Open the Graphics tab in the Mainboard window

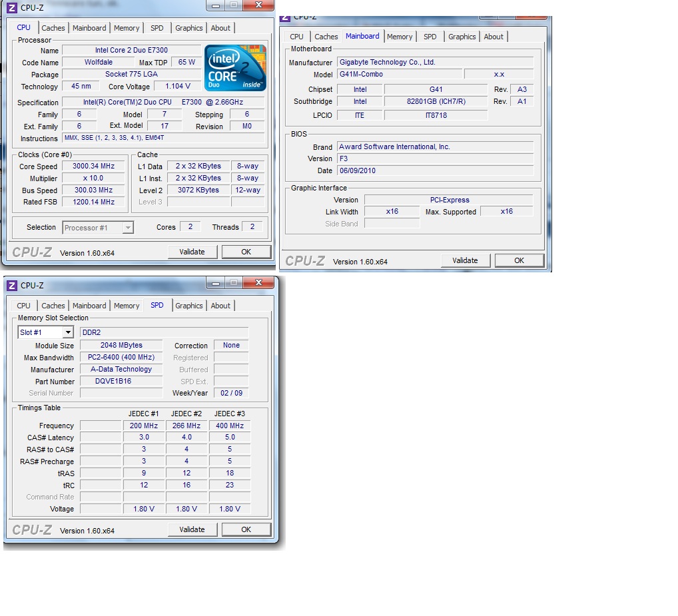pyautogui.click(x=462, y=37)
